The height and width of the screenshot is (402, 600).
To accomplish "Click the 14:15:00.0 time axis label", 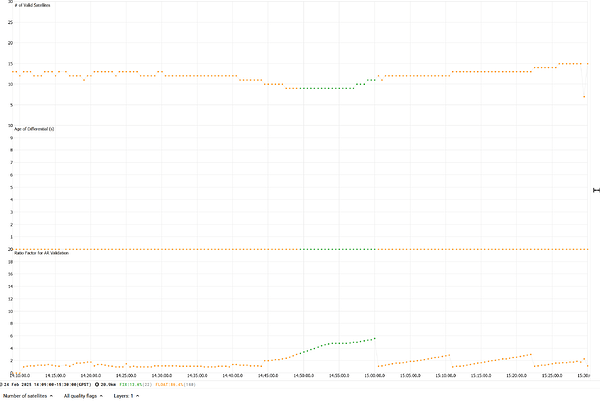I will (x=56, y=376).
